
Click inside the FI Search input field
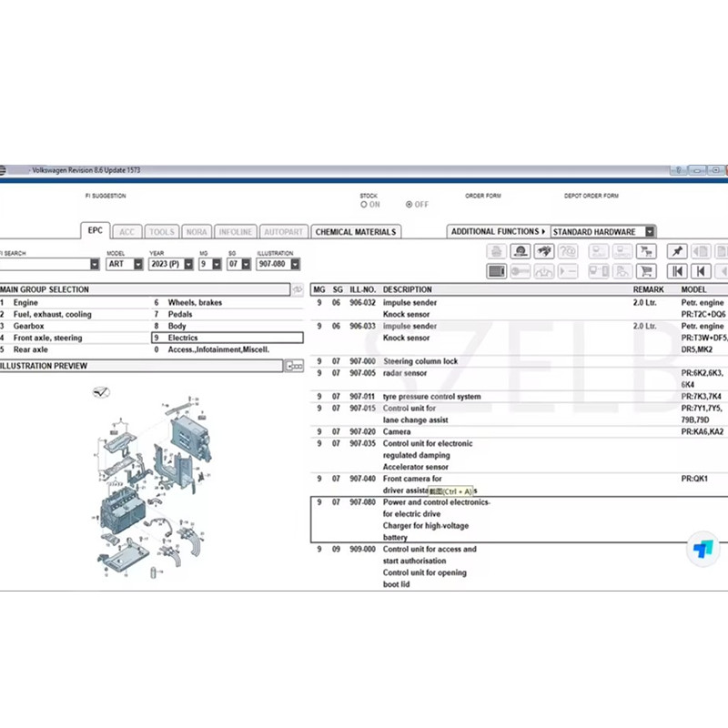45,264
